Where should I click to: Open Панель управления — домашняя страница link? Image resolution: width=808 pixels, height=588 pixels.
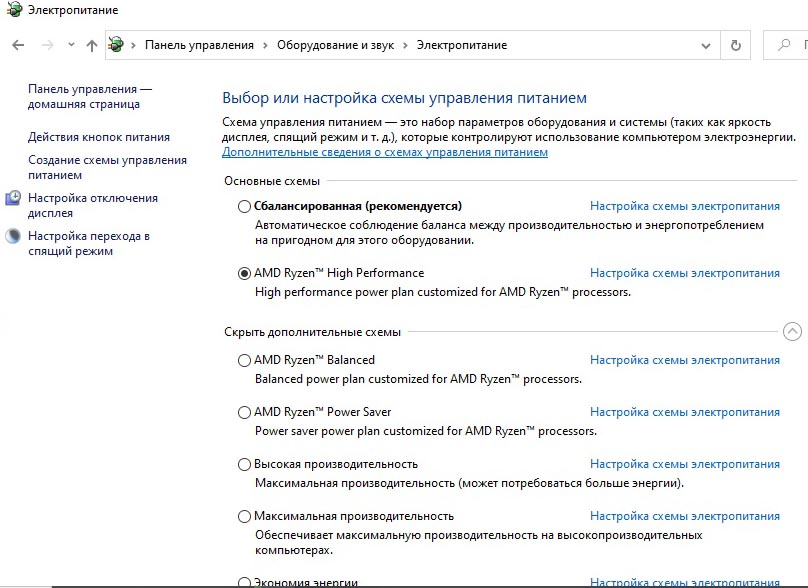pyautogui.click(x=90, y=96)
